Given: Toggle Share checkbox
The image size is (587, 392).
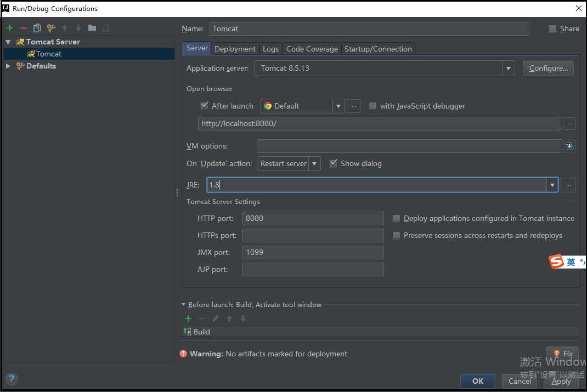Looking at the screenshot, I should coord(552,29).
